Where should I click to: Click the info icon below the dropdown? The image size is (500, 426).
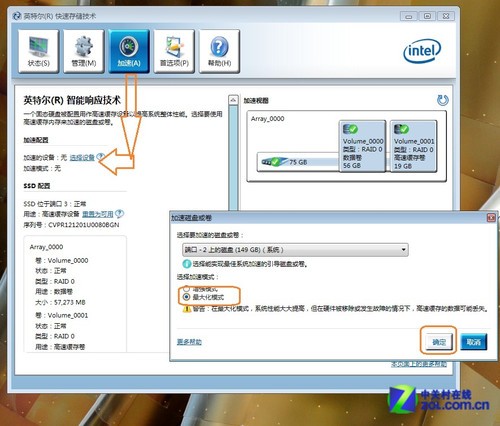(187, 264)
